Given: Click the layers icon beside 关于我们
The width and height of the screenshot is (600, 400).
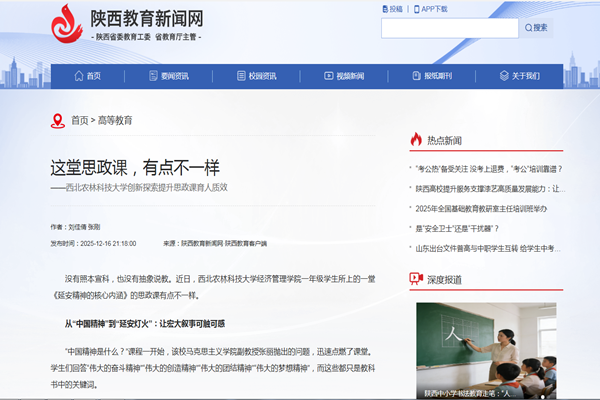Looking at the screenshot, I should pos(504,76).
